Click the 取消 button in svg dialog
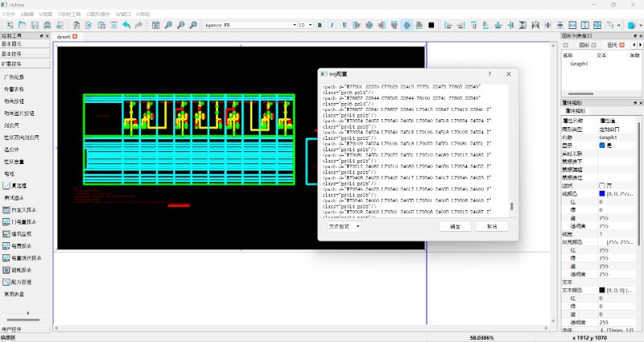 click(492, 226)
